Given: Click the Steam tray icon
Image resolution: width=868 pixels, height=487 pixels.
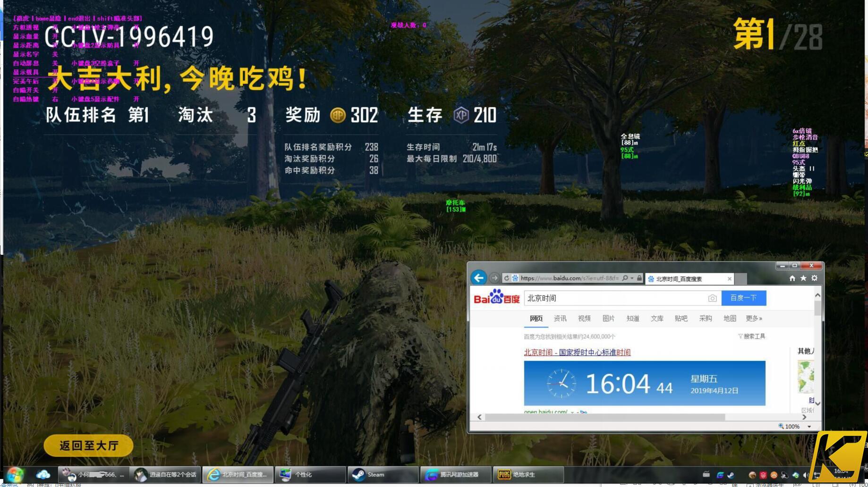Looking at the screenshot, I should coord(731,475).
